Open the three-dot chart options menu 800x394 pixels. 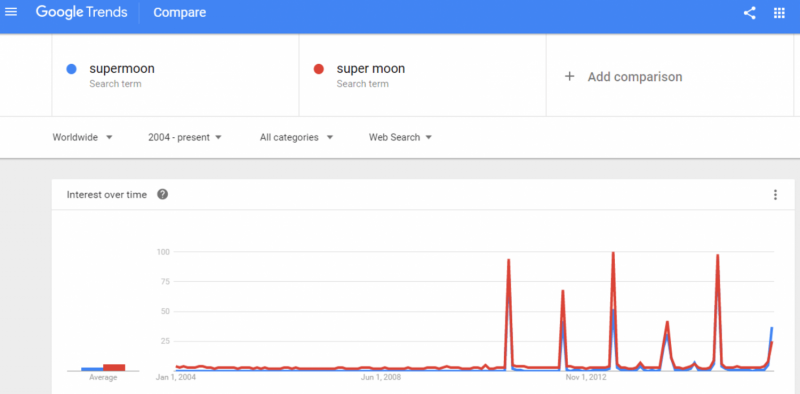pyautogui.click(x=775, y=194)
